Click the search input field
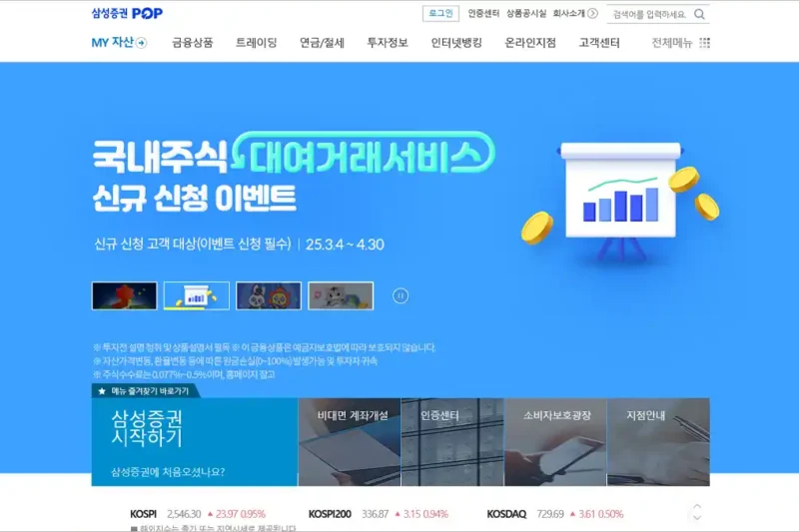 (651, 14)
